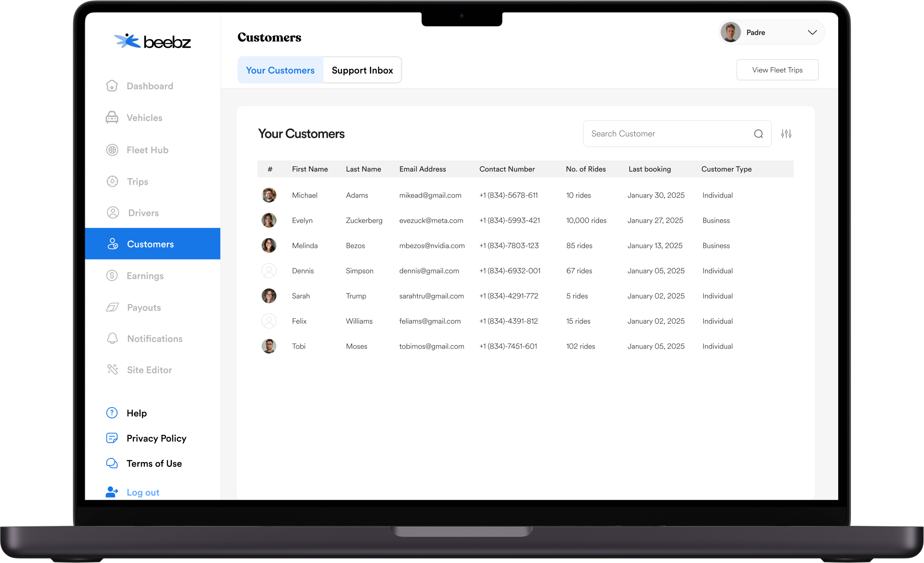Expand the Padre account dropdown chevron
The width and height of the screenshot is (924, 563).
tap(812, 32)
